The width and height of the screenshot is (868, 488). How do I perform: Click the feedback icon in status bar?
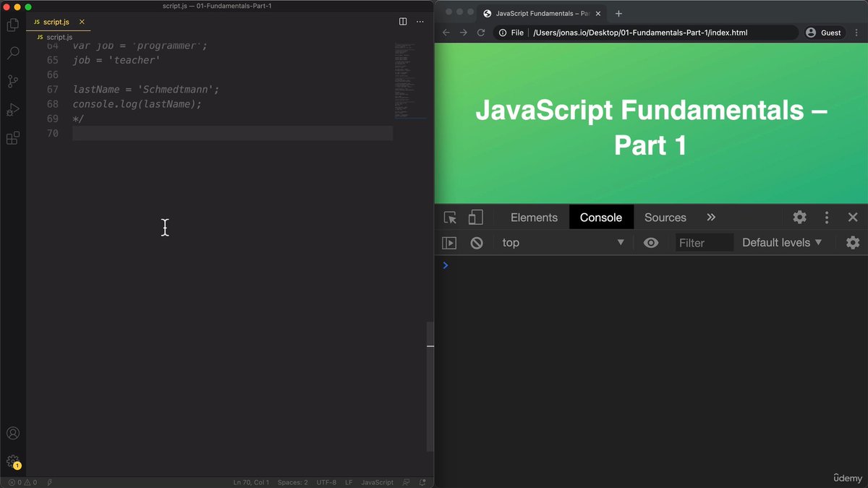[406, 482]
